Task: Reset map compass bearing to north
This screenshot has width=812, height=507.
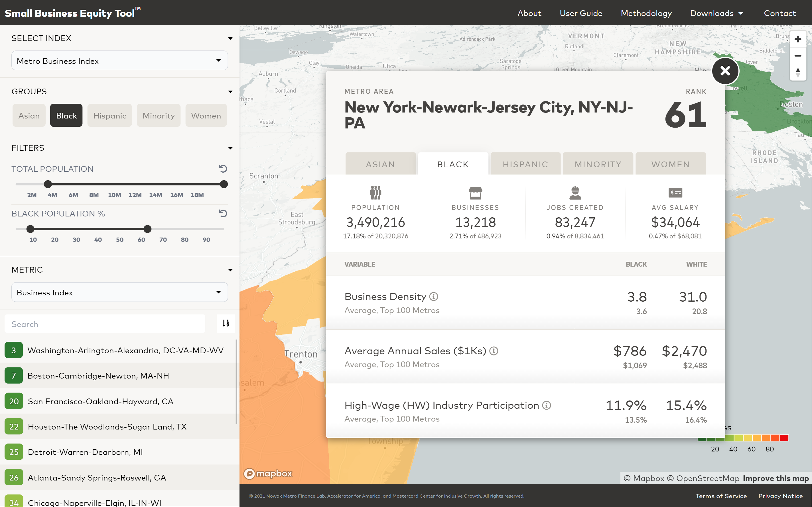Action: (797, 72)
